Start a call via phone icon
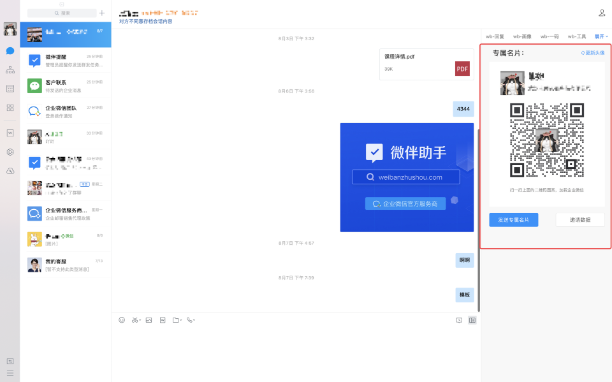Image resolution: width=612 pixels, height=382 pixels. 190,320
